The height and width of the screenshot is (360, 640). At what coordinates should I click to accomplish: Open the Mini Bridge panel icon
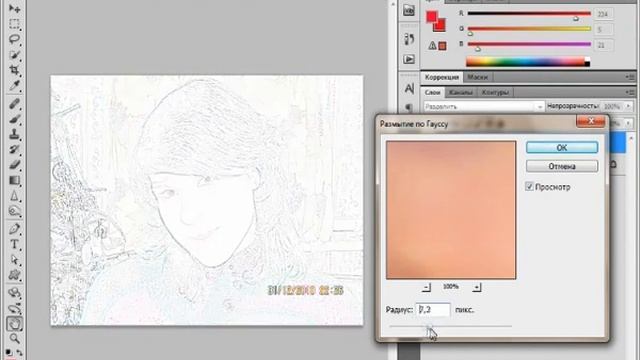[409, 11]
